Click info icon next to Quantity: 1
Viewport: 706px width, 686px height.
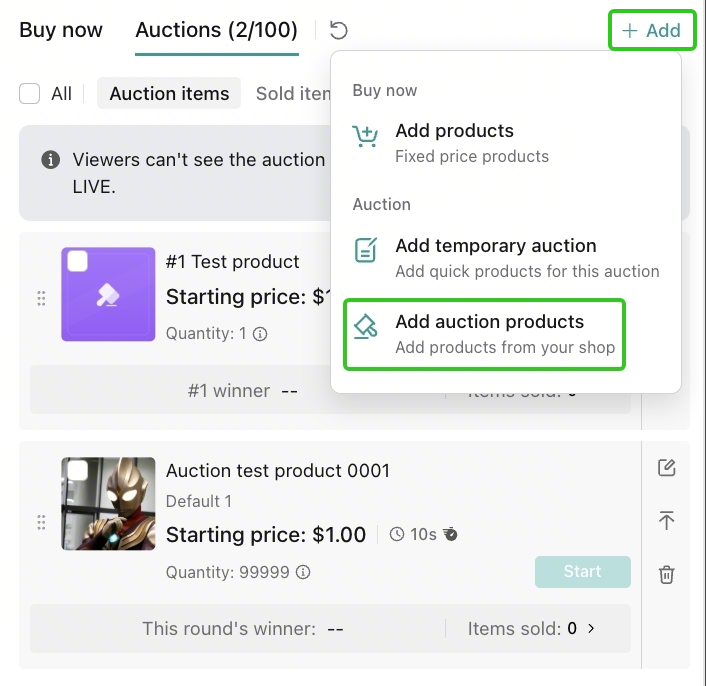(x=260, y=334)
